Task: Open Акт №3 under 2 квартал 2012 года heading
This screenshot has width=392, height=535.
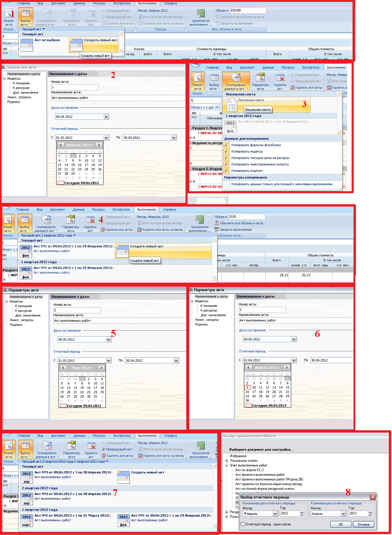Action: (67, 498)
